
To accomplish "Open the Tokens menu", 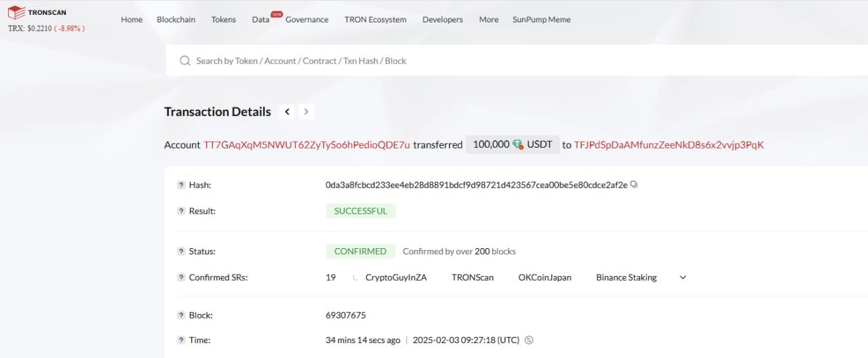I will tap(223, 20).
